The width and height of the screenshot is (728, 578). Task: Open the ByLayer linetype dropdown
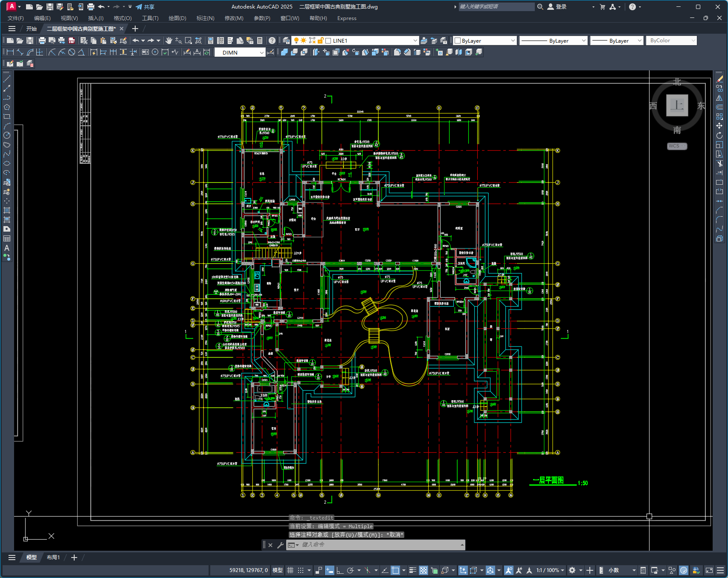click(554, 41)
